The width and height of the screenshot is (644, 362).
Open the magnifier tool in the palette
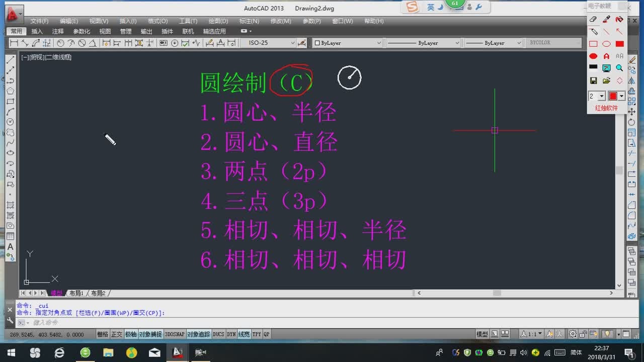coord(619,68)
